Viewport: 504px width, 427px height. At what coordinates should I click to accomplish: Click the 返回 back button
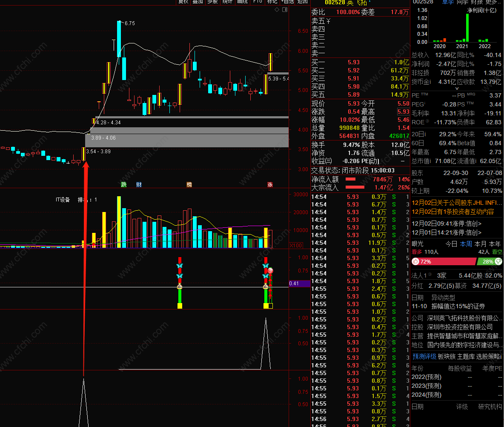tap(302, 2)
